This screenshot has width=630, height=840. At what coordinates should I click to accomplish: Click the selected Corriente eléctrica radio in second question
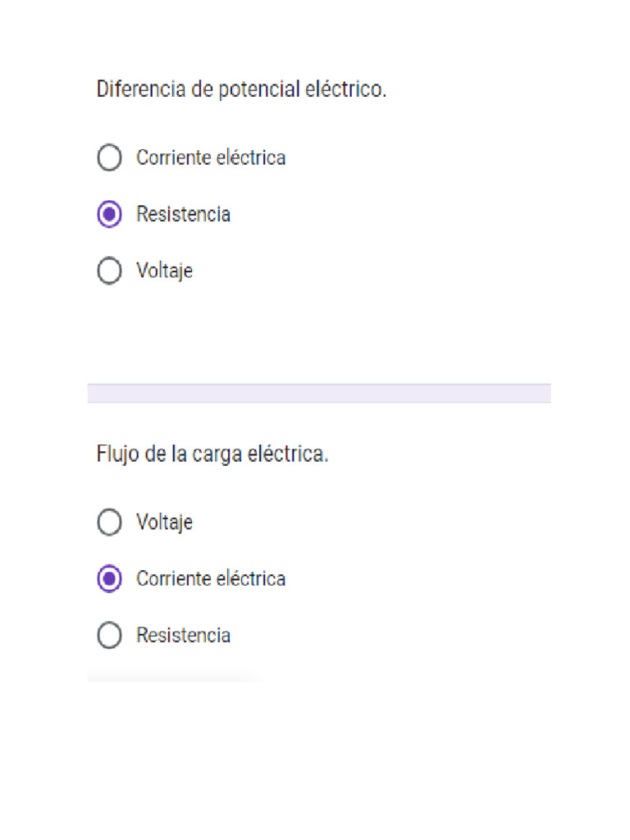coord(109,578)
